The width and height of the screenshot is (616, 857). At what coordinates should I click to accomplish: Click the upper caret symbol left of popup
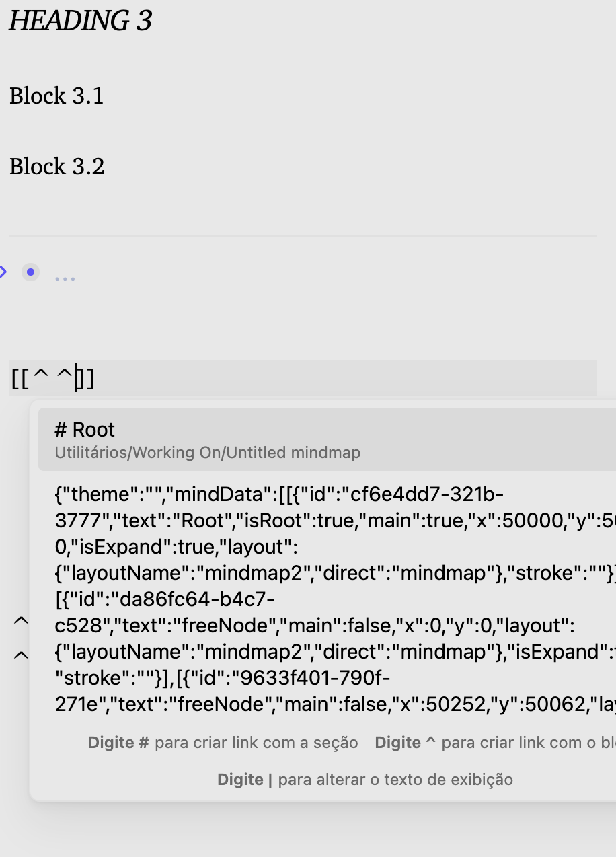[22, 621]
